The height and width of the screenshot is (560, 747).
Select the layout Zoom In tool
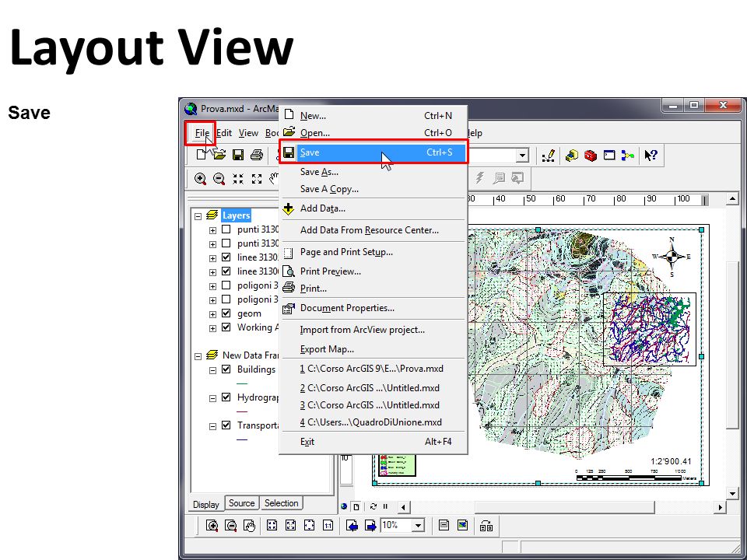click(x=212, y=525)
